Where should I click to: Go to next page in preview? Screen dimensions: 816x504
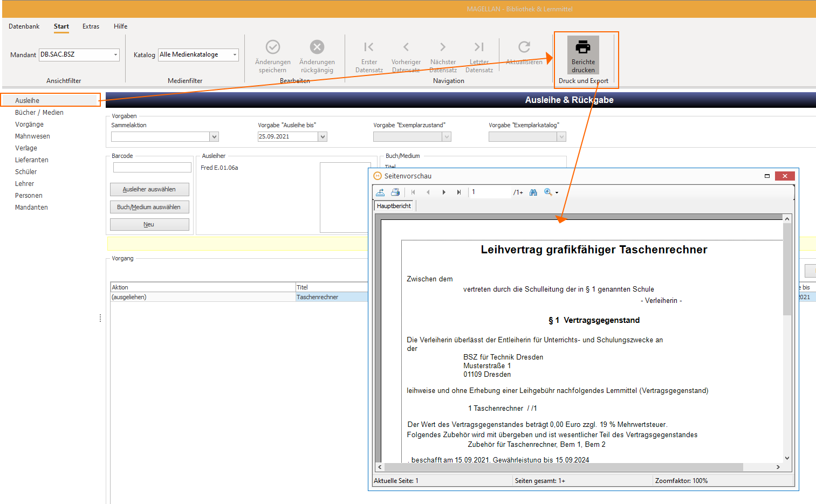(x=444, y=192)
